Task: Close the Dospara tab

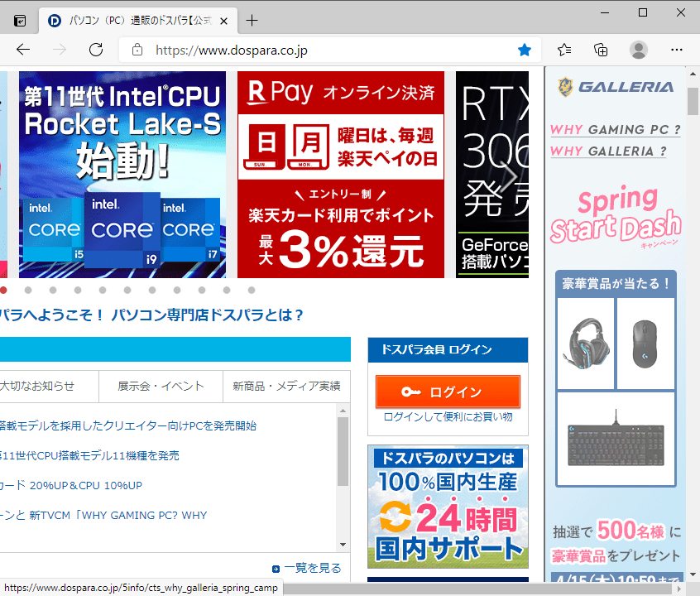Action: tap(224, 21)
